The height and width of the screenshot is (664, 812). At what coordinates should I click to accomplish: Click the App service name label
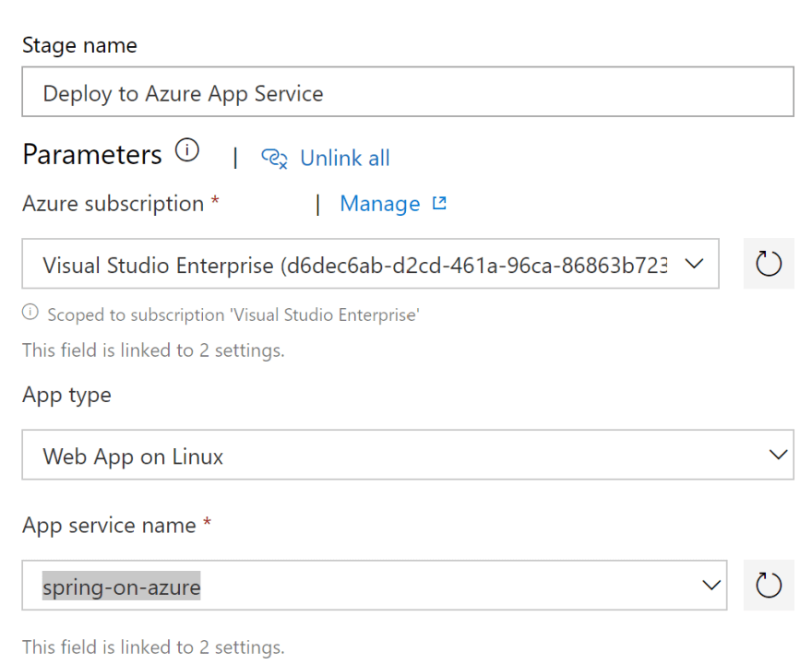pos(109,526)
